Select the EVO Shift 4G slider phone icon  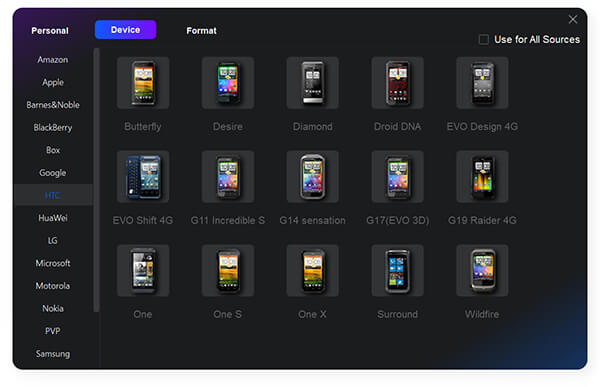[143, 176]
